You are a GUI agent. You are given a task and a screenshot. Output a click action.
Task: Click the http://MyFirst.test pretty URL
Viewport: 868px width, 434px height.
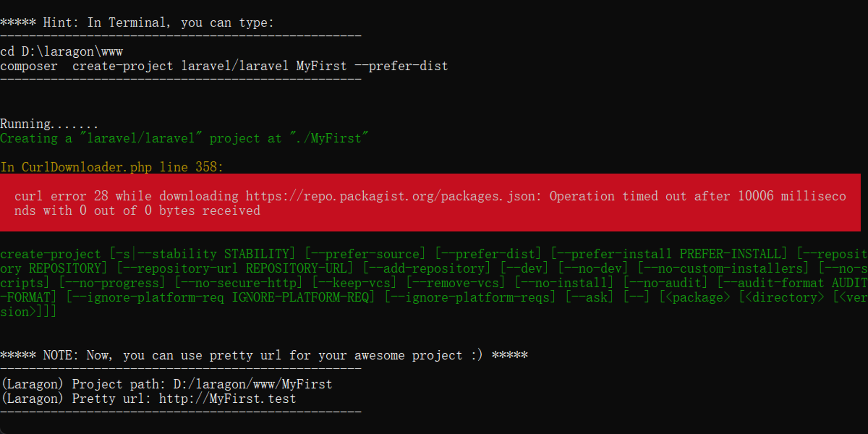point(227,398)
